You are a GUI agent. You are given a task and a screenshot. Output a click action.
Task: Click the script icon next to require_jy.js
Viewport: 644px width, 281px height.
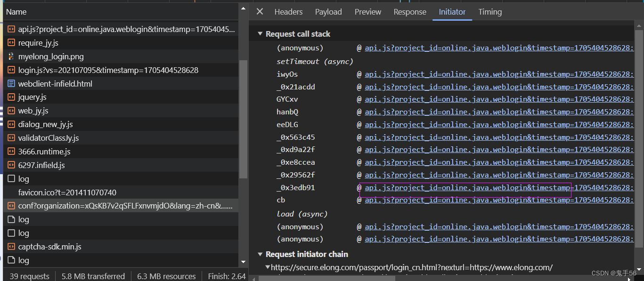[11, 43]
